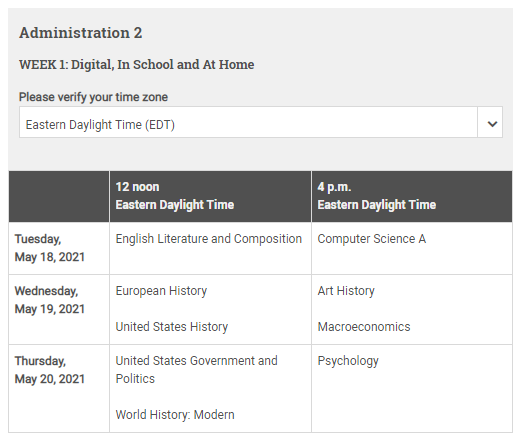Screen dimensions: 522x440
Task: Click Tuesday, May 18, 2021 row header
Action: click(50, 248)
